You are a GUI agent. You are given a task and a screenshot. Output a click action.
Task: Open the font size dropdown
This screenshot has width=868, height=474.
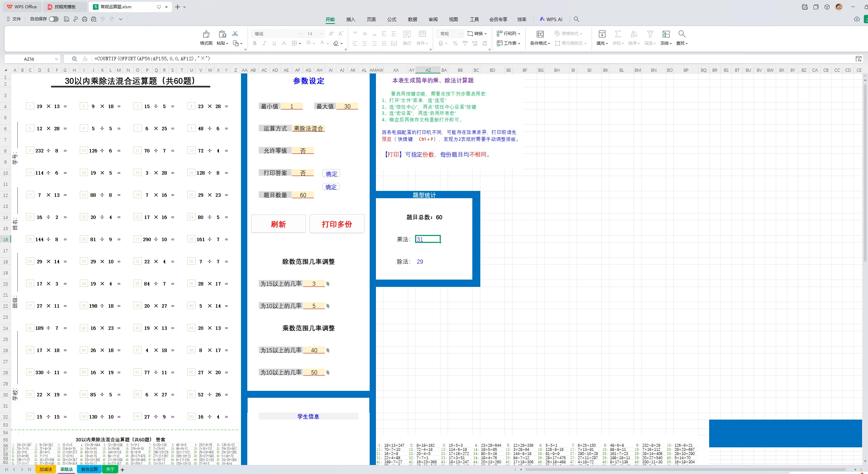[x=321, y=34]
